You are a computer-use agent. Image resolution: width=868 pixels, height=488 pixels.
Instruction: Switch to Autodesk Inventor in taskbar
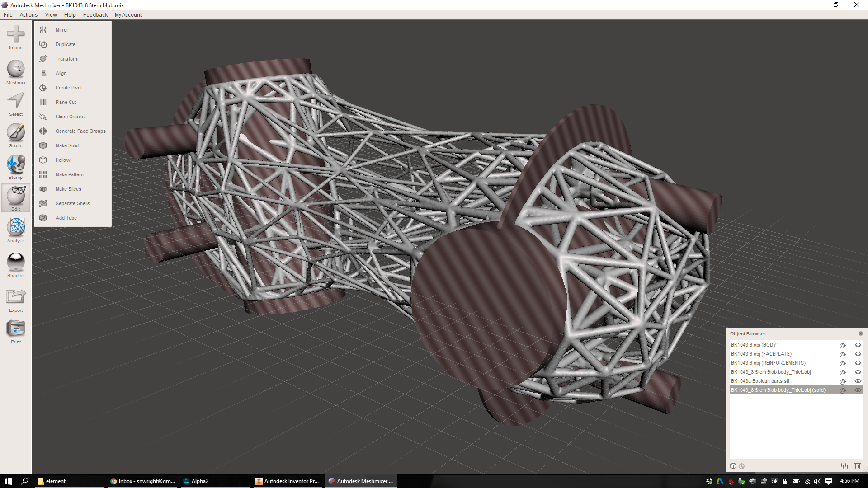click(x=288, y=481)
